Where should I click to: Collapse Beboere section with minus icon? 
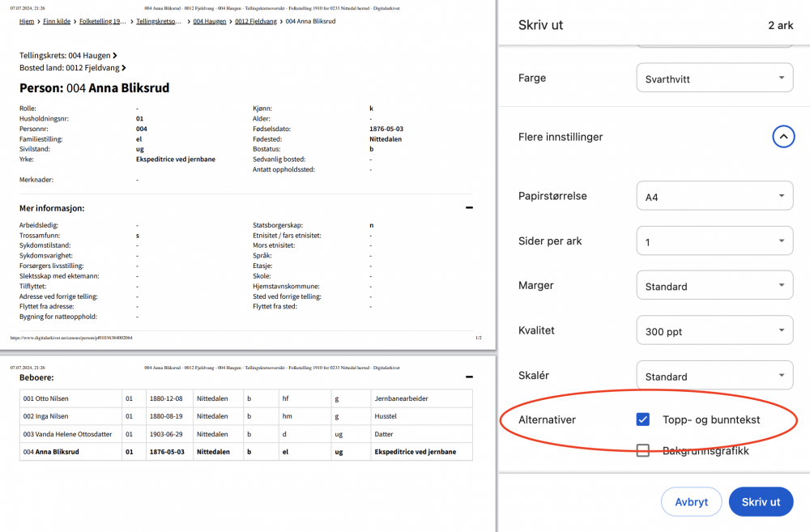pos(469,377)
